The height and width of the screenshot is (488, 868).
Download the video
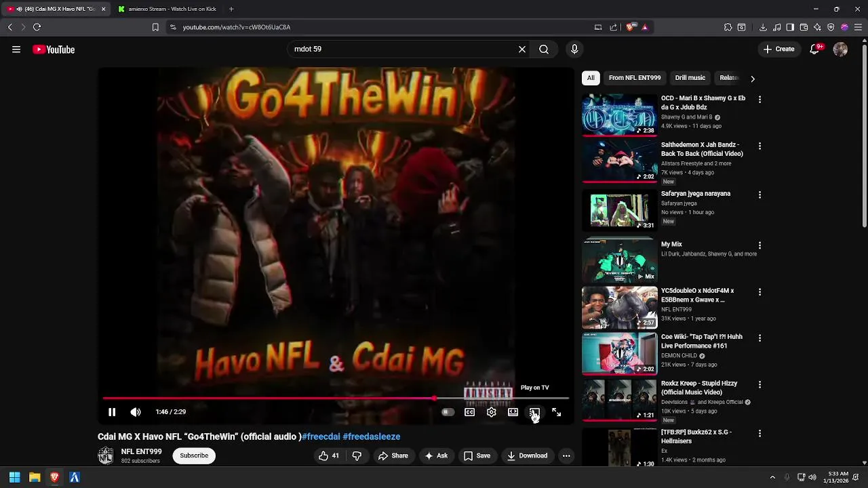click(x=527, y=456)
